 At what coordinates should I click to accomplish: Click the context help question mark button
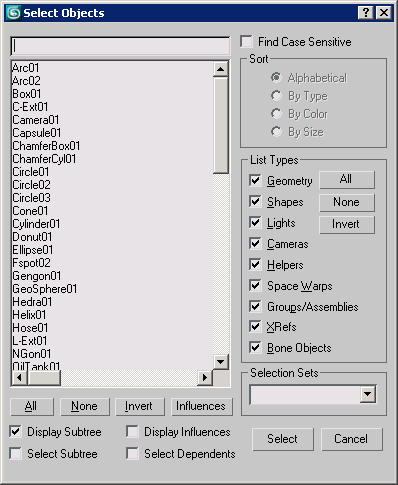click(366, 13)
